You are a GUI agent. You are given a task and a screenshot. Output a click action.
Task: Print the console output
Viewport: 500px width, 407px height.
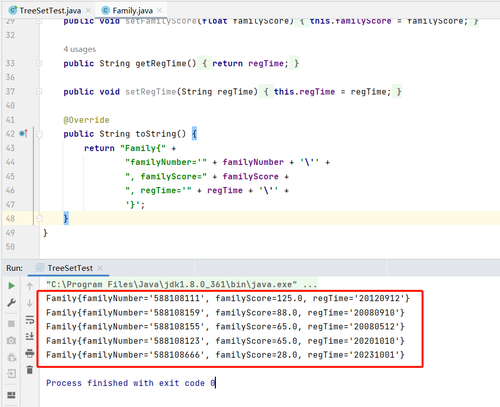30,353
